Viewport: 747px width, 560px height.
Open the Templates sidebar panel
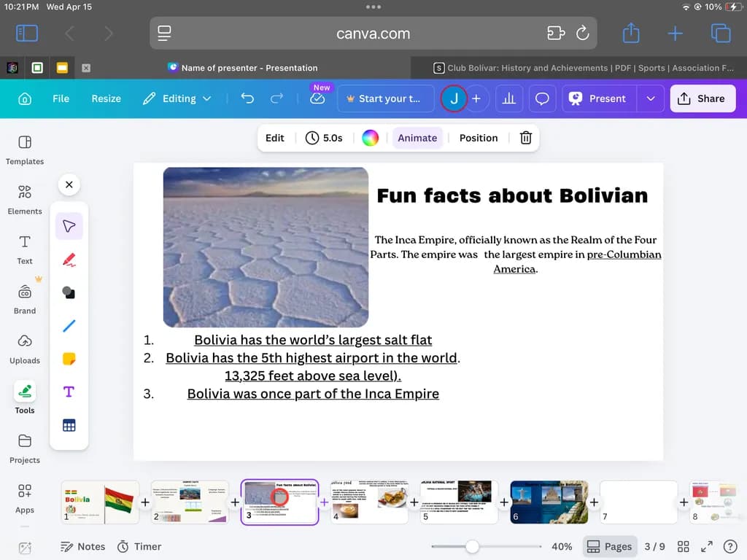click(25, 150)
